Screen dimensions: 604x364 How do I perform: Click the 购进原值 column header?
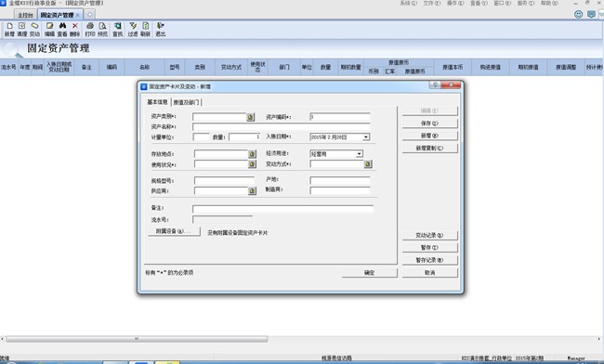(x=491, y=67)
